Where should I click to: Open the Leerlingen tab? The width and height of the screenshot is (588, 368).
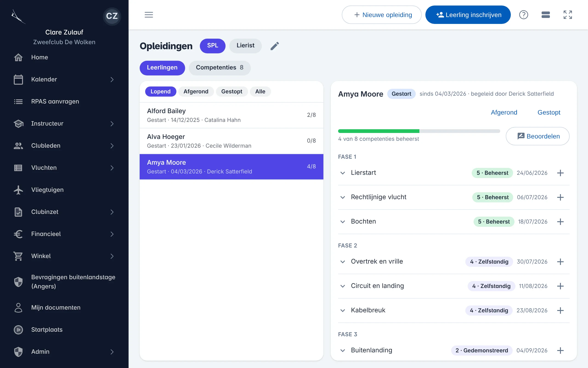[162, 68]
